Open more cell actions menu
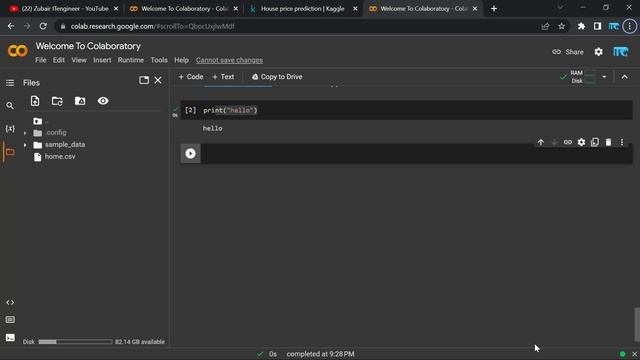 coord(622,142)
